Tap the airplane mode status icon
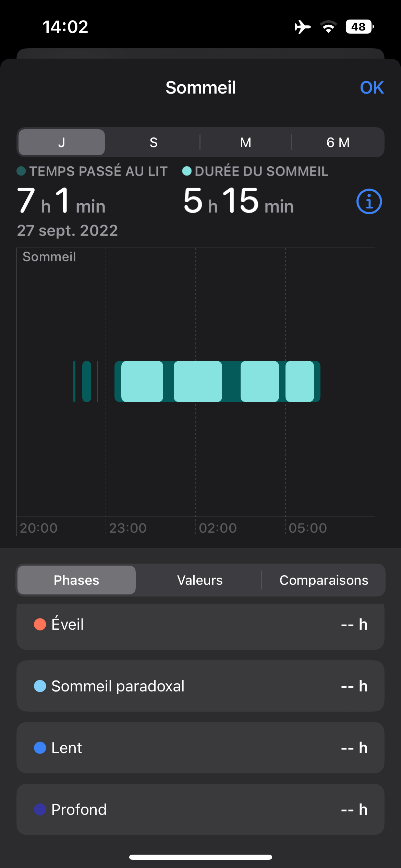The image size is (401, 868). tap(303, 27)
